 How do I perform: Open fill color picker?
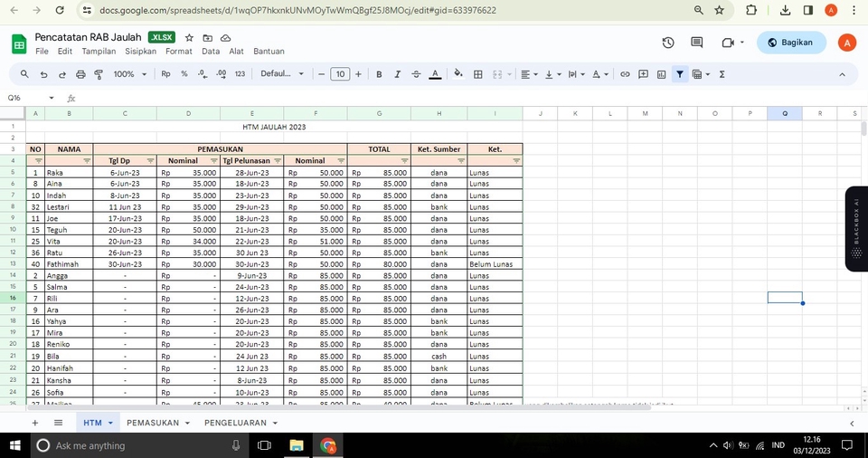[458, 74]
